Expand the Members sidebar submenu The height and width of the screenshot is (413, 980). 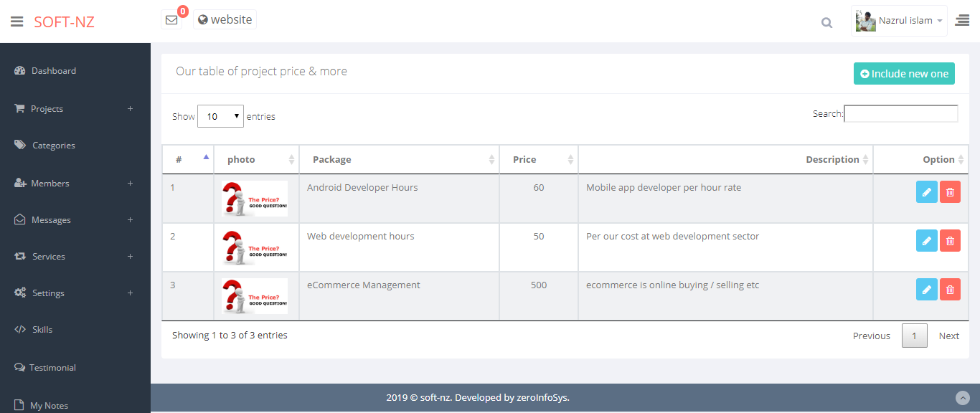(x=130, y=184)
